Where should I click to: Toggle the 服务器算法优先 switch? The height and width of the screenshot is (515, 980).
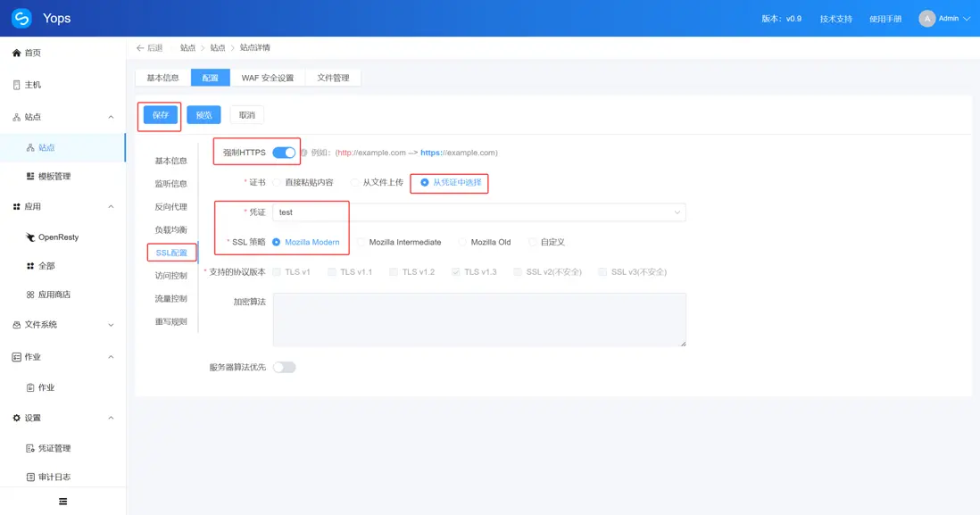(x=284, y=368)
